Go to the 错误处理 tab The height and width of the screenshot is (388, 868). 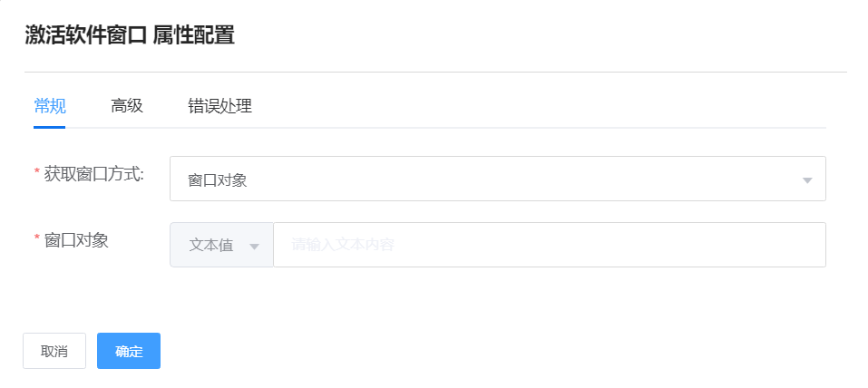[x=219, y=106]
